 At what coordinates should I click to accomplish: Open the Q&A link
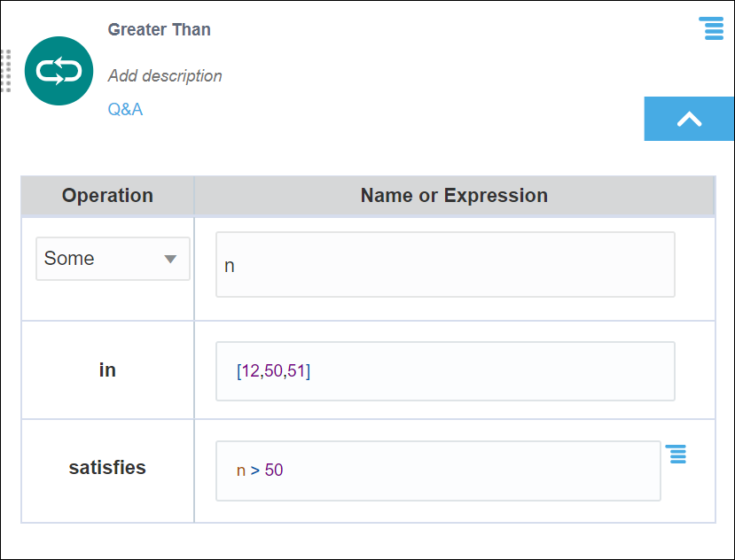pyautogui.click(x=125, y=109)
